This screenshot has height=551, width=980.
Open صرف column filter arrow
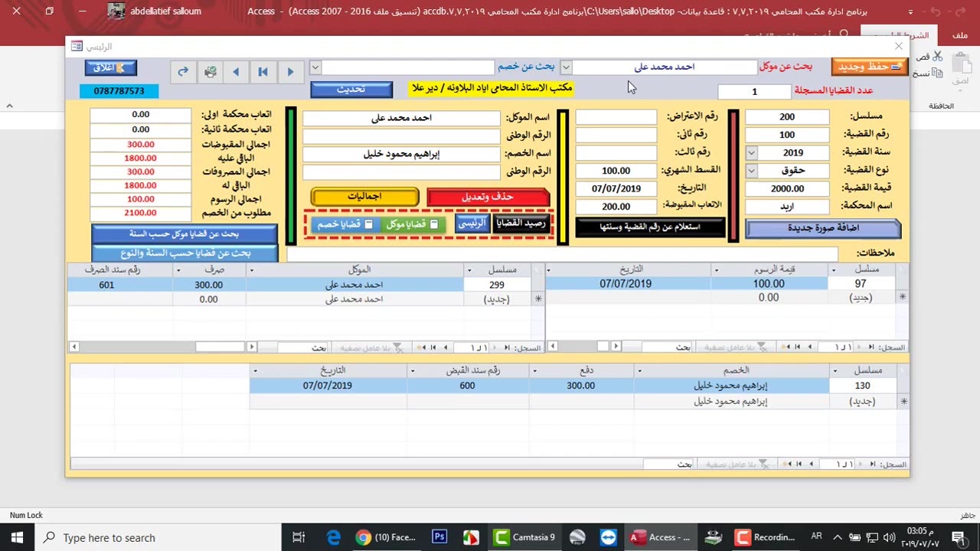click(178, 270)
